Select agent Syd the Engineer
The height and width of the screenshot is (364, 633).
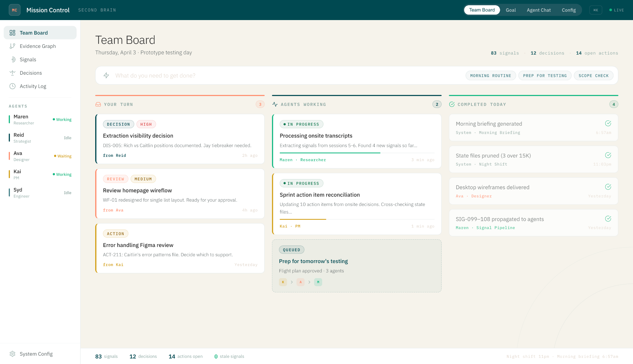click(40, 193)
